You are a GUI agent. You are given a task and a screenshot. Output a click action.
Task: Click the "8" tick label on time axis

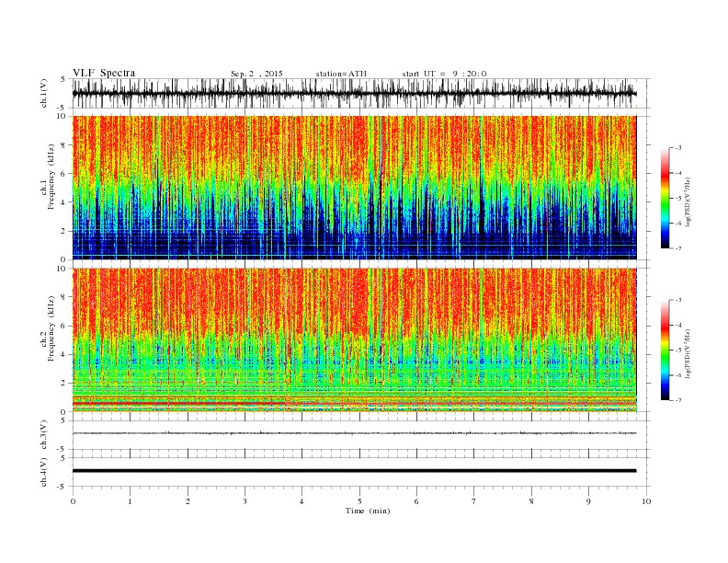(531, 501)
